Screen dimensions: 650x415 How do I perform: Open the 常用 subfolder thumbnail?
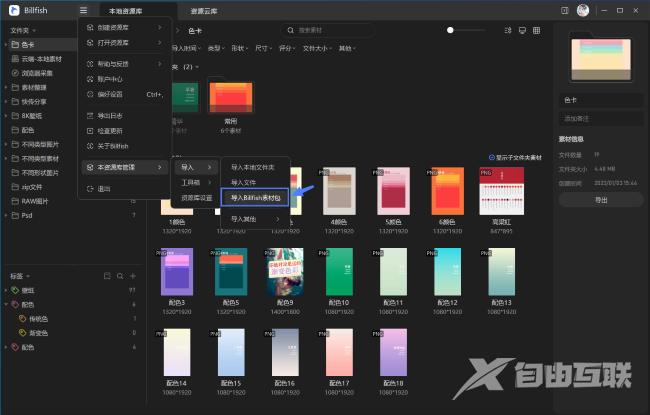click(231, 97)
